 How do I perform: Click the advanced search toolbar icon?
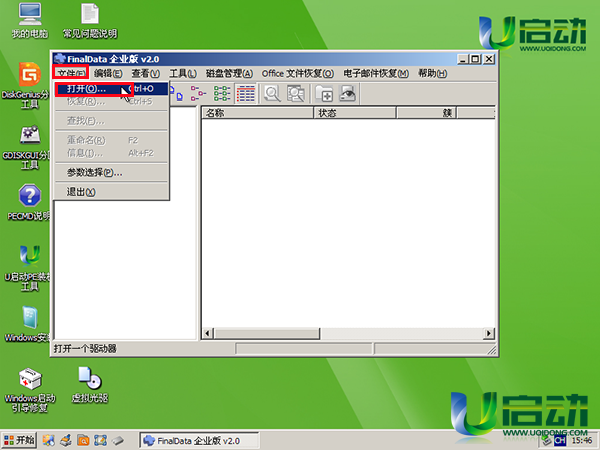tap(296, 94)
